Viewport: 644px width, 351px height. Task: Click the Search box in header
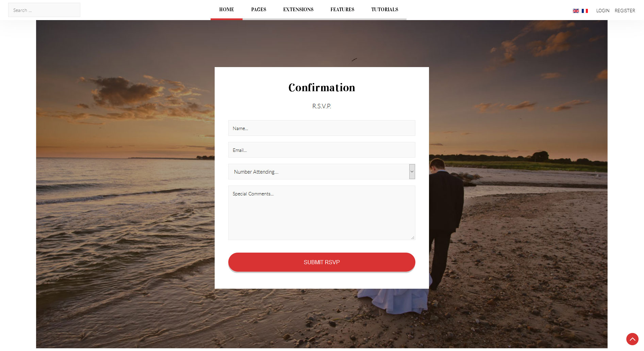[x=44, y=10]
